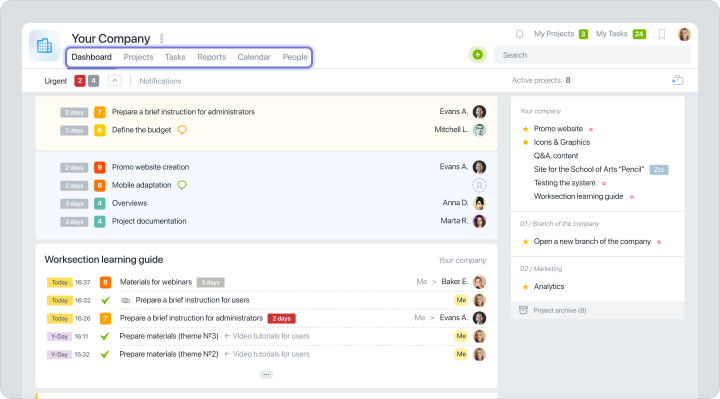
Task: Open the Worksection learning guide project link
Action: (x=578, y=197)
